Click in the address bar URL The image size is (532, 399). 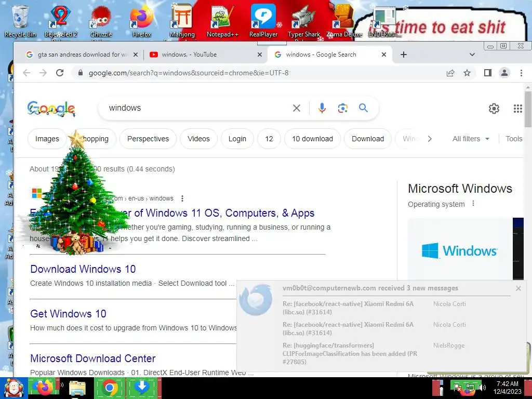click(189, 73)
